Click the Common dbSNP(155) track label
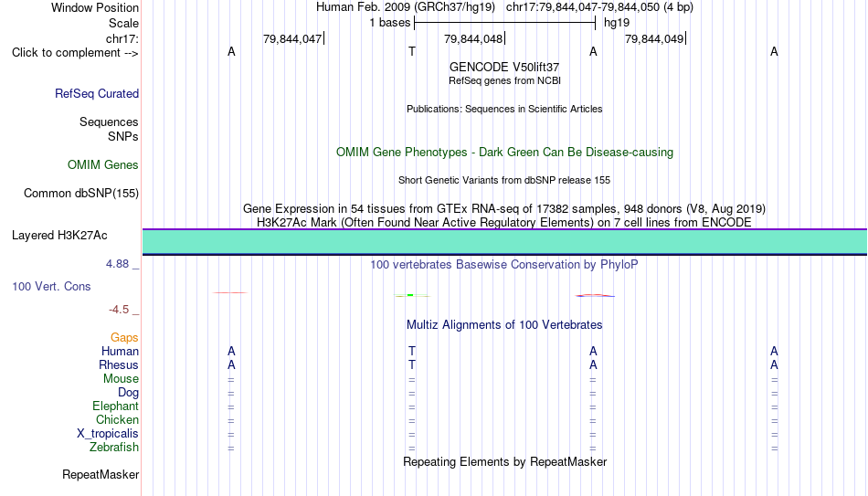Viewport: 868px width, 496px height. point(81,194)
